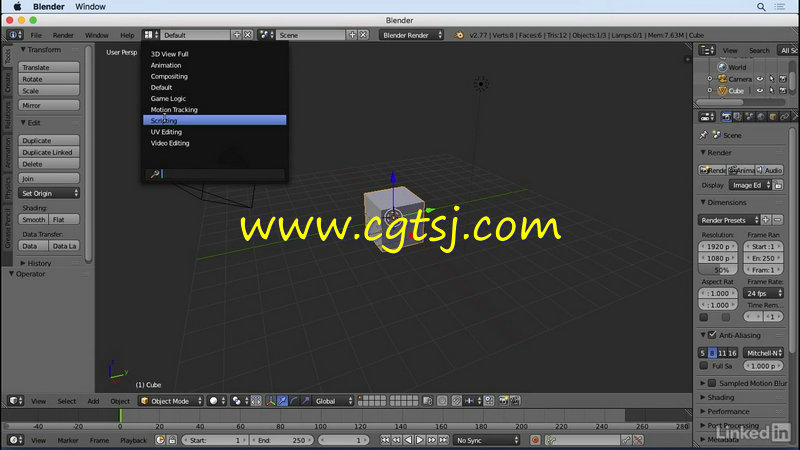This screenshot has width=800, height=450.
Task: Click the Mirror button
Action: point(49,106)
